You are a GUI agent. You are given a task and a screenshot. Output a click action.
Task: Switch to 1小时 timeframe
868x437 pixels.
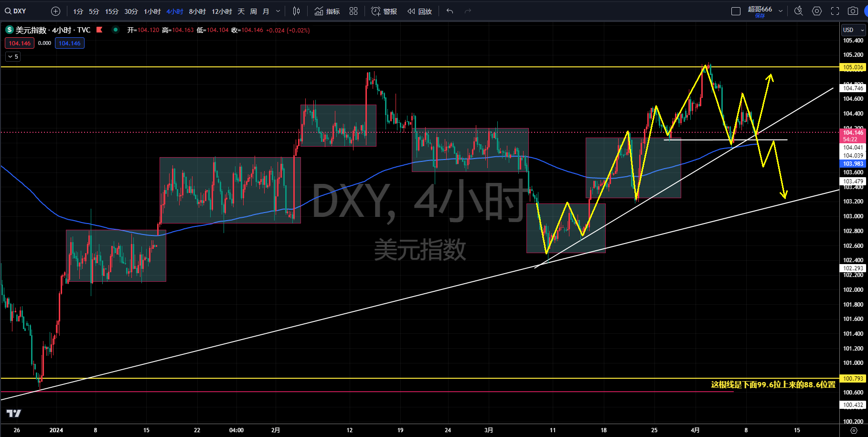[152, 11]
